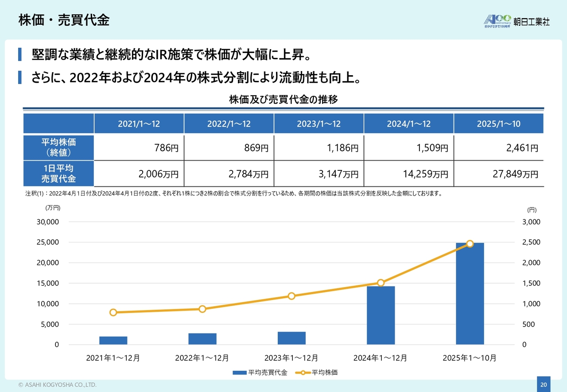The width and height of the screenshot is (567, 392).
Task: Click the Asahi Kogyosha 100th anniversary logo
Action: click(x=517, y=21)
